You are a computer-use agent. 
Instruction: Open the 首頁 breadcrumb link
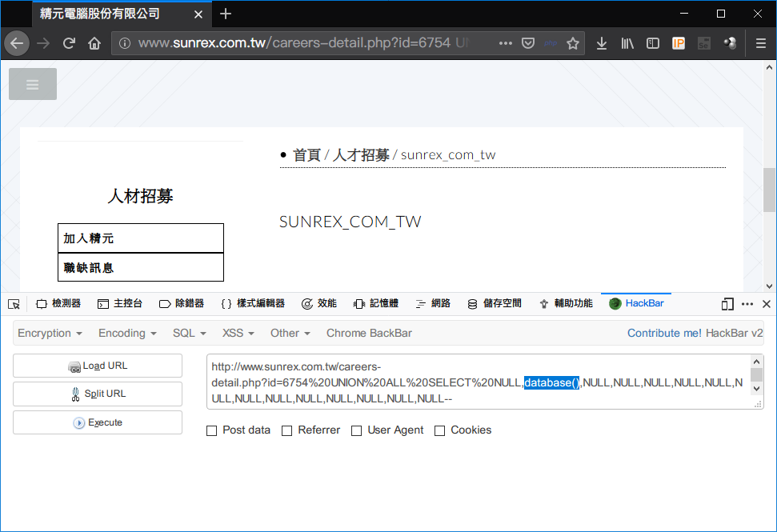tap(306, 155)
